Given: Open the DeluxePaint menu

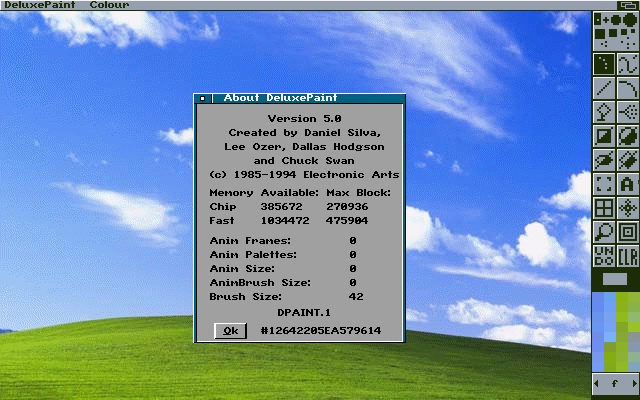Looking at the screenshot, I should (x=39, y=5).
